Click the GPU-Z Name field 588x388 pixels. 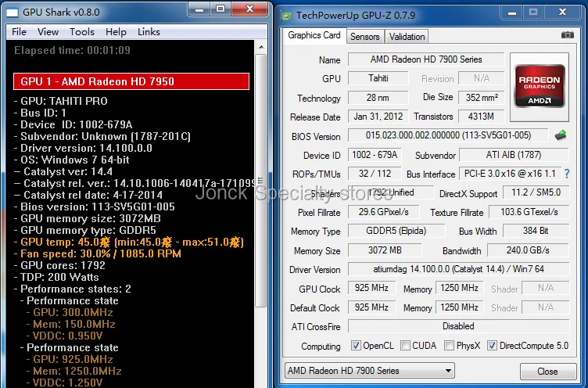coord(426,59)
